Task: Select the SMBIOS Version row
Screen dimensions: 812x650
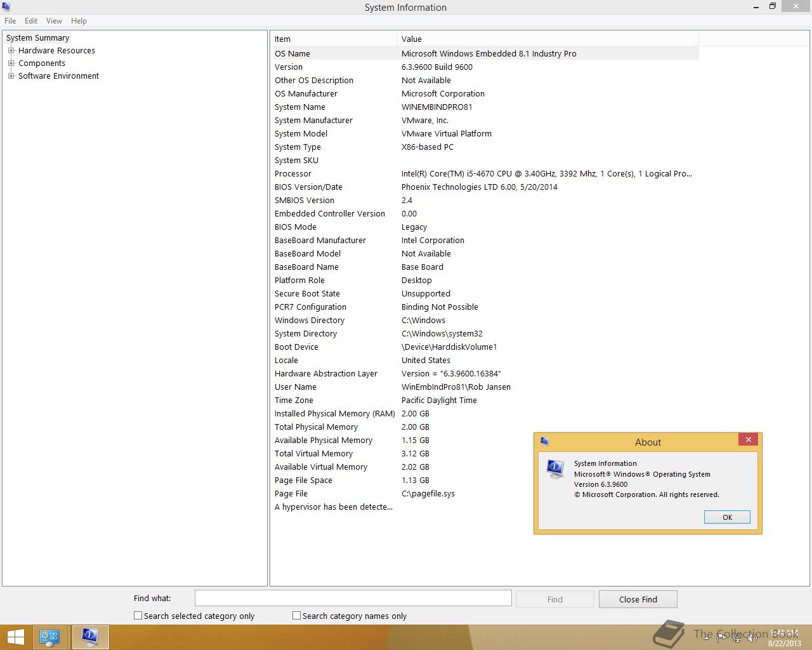Action: [x=485, y=201]
